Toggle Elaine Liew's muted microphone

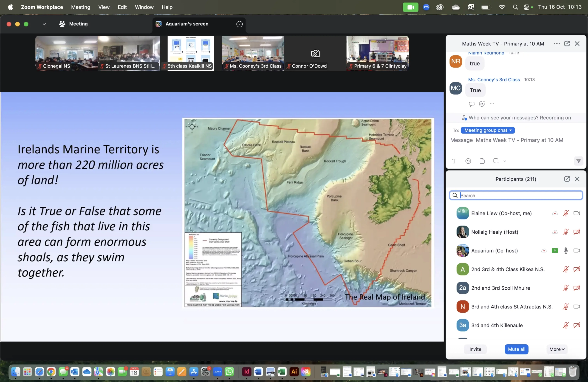pos(565,213)
